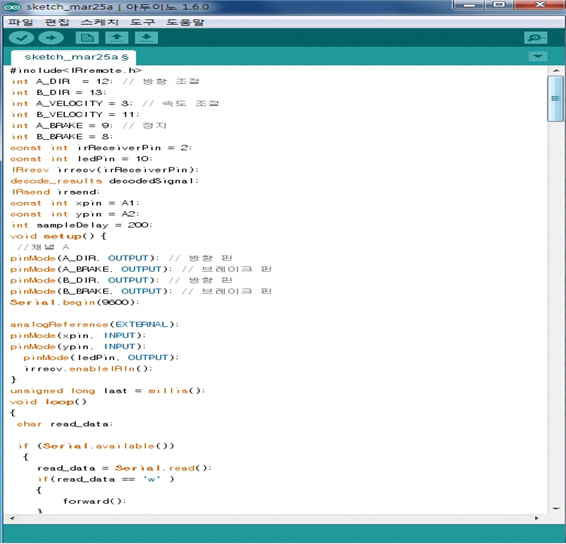Close the Arduino window
Image resolution: width=566 pixels, height=544 pixels.
(x=540, y=5)
